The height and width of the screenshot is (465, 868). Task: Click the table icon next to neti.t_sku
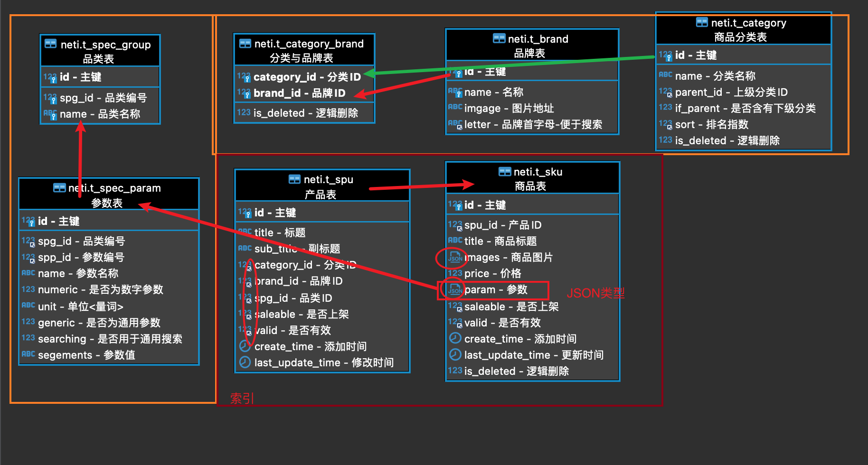[x=505, y=172]
